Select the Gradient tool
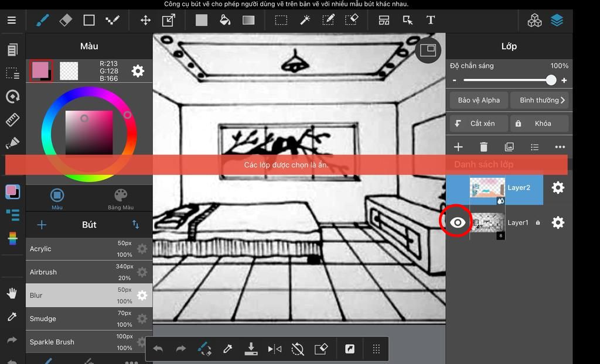Image resolution: width=600 pixels, height=364 pixels. 248,20
